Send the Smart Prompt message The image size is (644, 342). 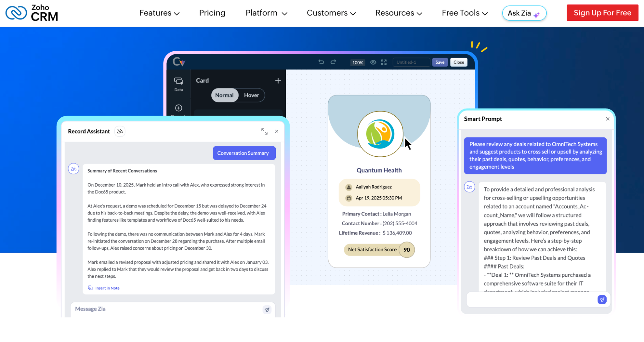pyautogui.click(x=602, y=300)
